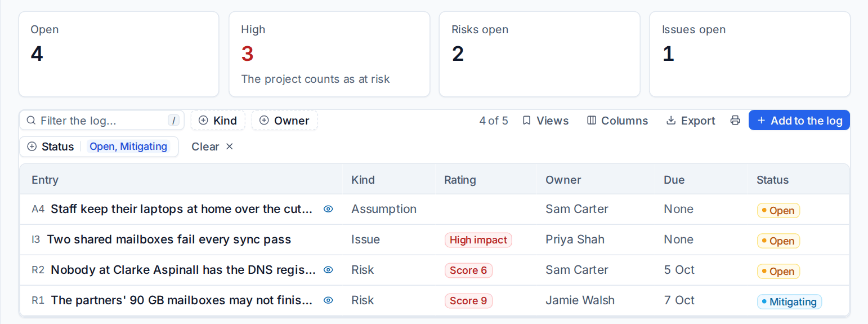This screenshot has width=868, height=324.
Task: Click the eye icon on row R2
Action: point(328,270)
